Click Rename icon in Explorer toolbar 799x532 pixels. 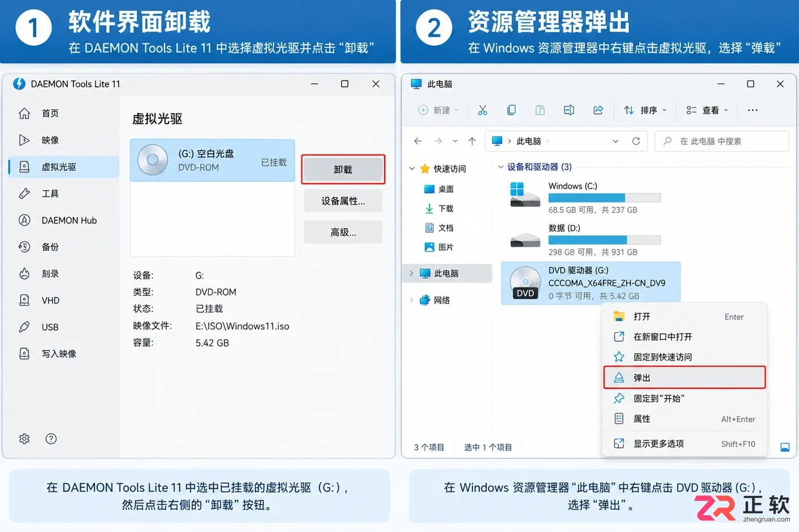(569, 110)
